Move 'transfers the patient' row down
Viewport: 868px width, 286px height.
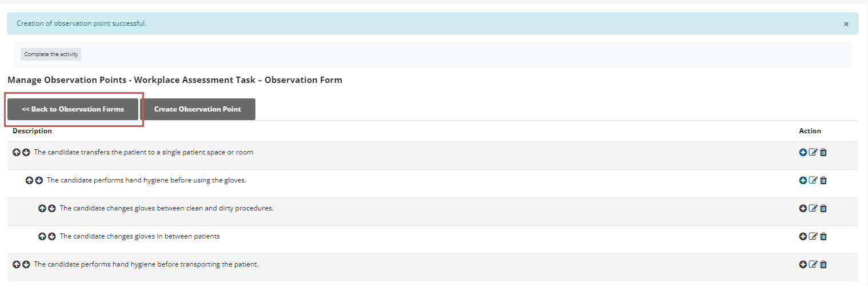tap(26, 153)
